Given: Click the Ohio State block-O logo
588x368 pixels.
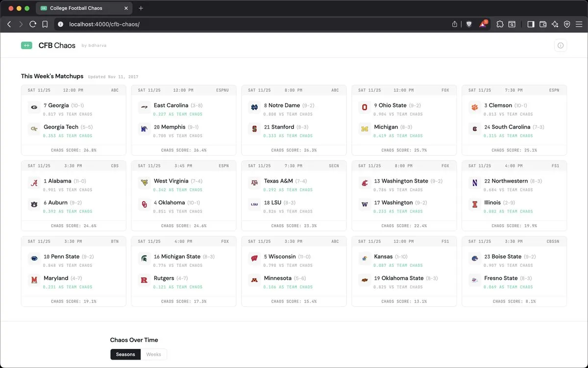Looking at the screenshot, I should tap(364, 107).
